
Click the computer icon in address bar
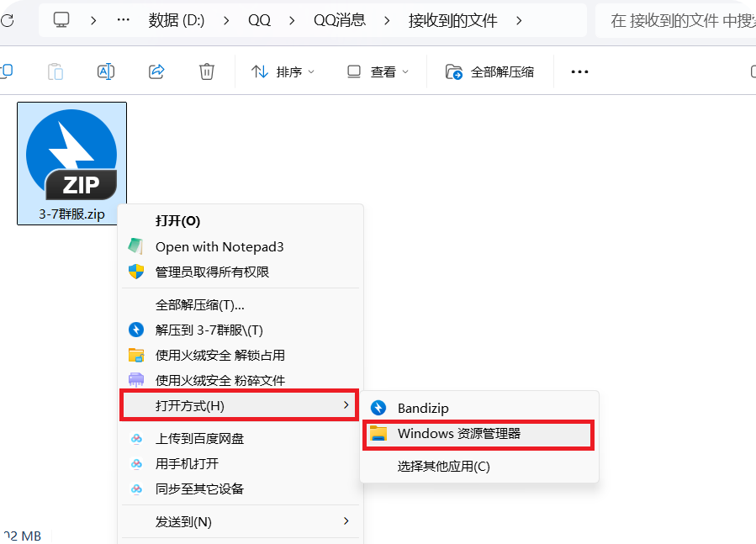click(x=61, y=20)
